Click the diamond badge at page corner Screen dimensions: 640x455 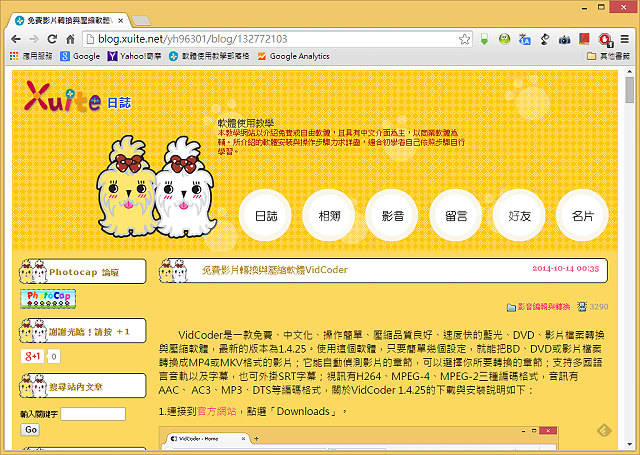(x=604, y=430)
